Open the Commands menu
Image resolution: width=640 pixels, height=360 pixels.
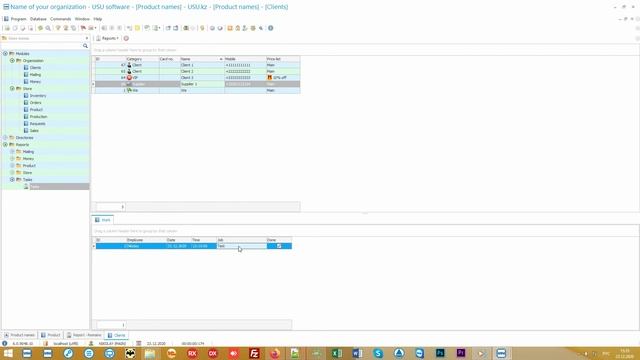(60, 19)
